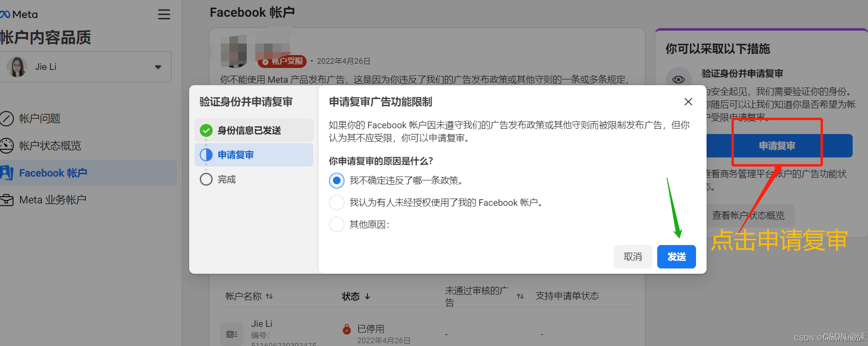Click the 已停用 status text

[x=371, y=329]
